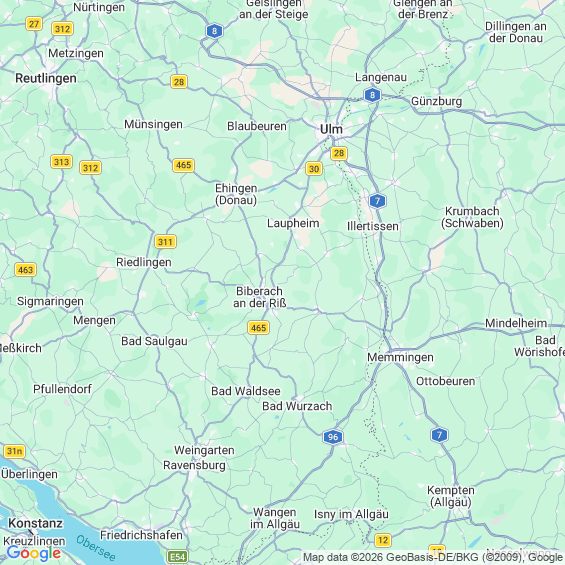Click the yellow 463 road shield

pos(26,270)
